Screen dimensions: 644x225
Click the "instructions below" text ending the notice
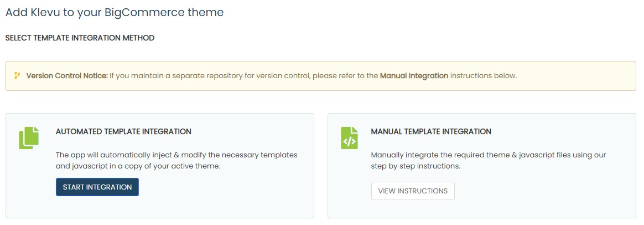[x=484, y=76]
